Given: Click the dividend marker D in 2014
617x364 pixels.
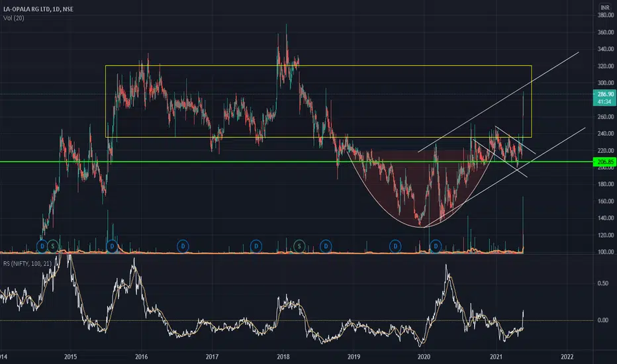Looking at the screenshot, I should click(x=42, y=246).
